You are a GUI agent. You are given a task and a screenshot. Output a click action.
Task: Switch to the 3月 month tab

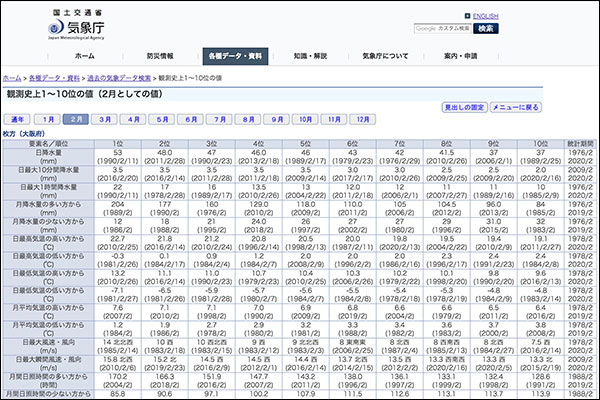click(105, 119)
